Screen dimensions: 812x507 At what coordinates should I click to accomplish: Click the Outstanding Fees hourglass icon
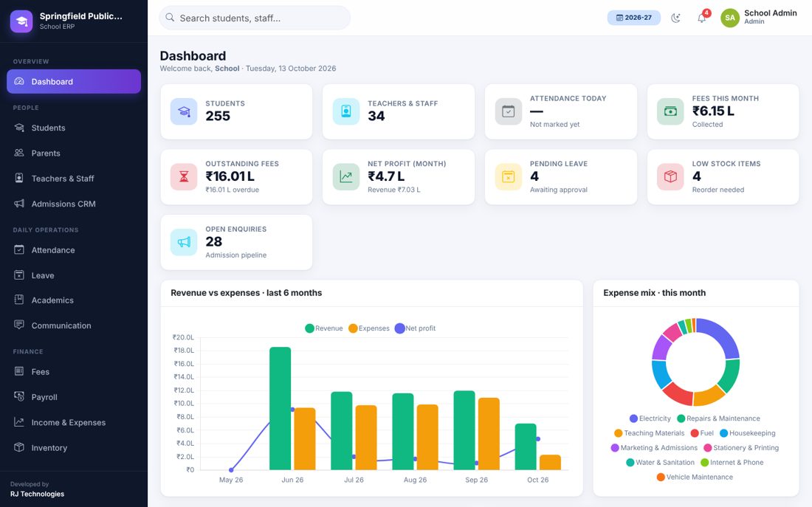[x=184, y=176]
